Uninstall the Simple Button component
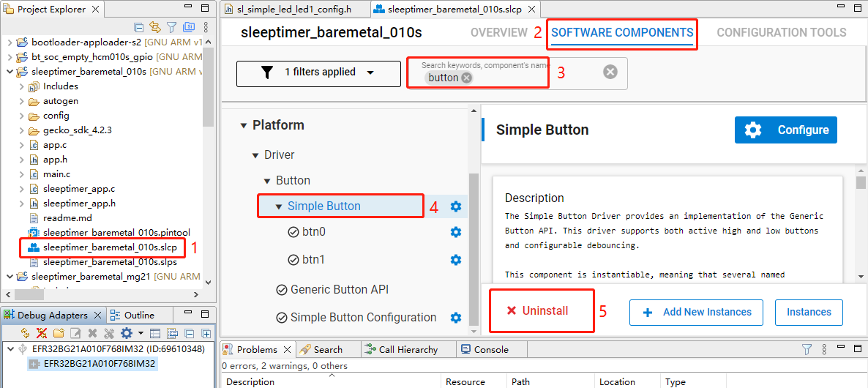Viewport: 868px width, 388px height. tap(538, 311)
